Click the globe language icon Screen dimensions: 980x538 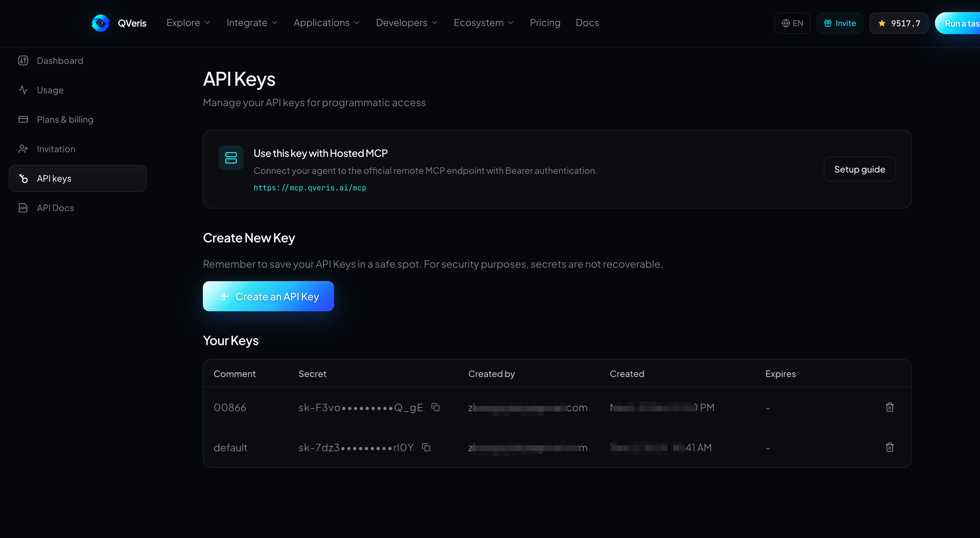pos(786,23)
